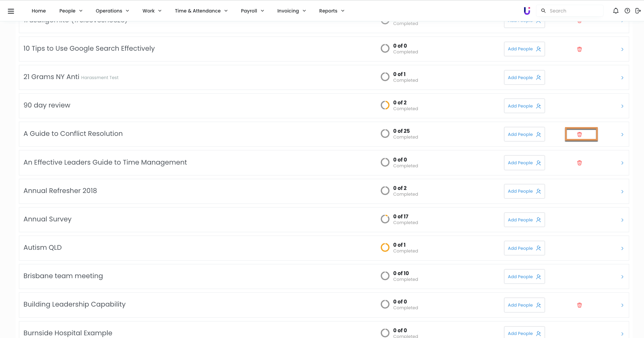The width and height of the screenshot is (644, 338).
Task: Click the logout icon in header
Action: [x=638, y=11]
